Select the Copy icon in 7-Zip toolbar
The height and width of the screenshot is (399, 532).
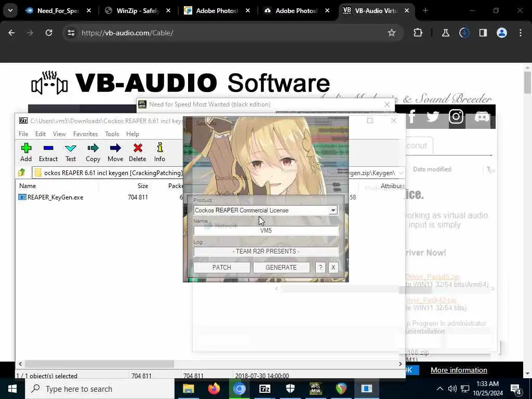93,152
